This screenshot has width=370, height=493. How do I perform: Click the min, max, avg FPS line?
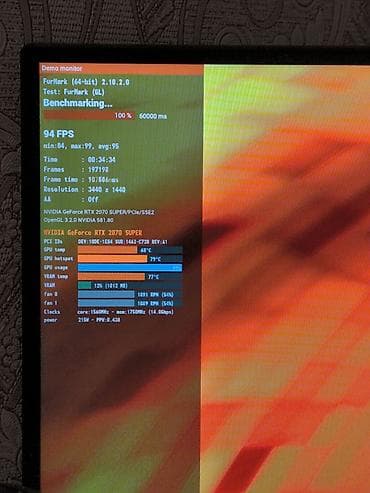coord(81,146)
